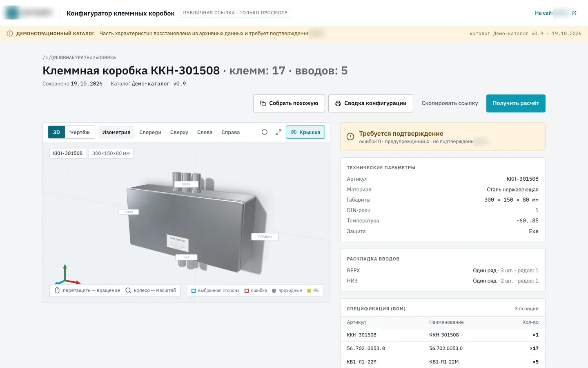Click the Кол-во column header
The height and width of the screenshot is (368, 588).
[x=530, y=322]
